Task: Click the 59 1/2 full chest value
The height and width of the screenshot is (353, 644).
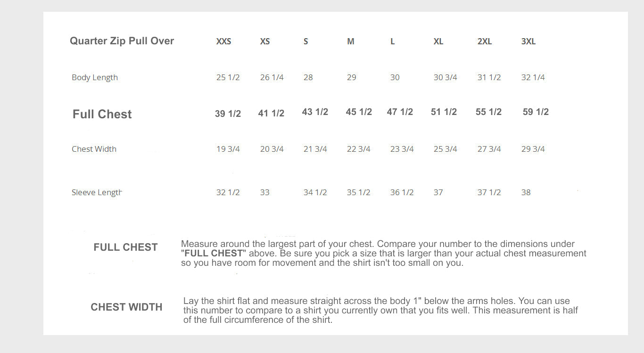Action: 536,112
